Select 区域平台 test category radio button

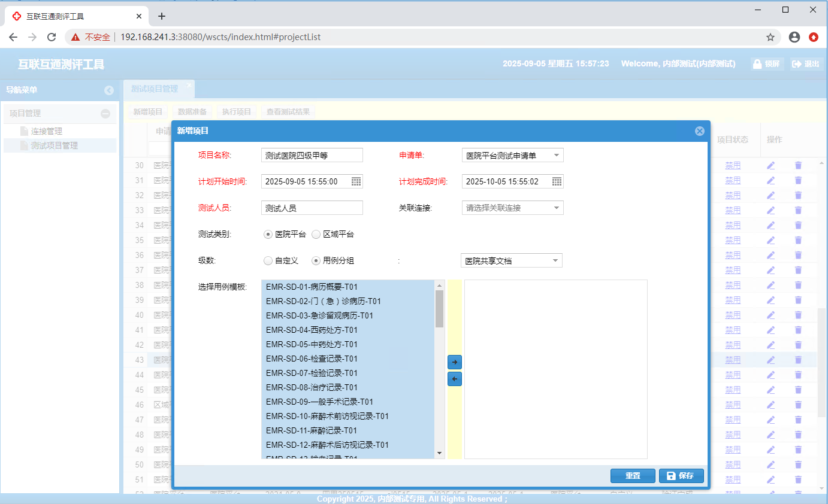coord(316,235)
